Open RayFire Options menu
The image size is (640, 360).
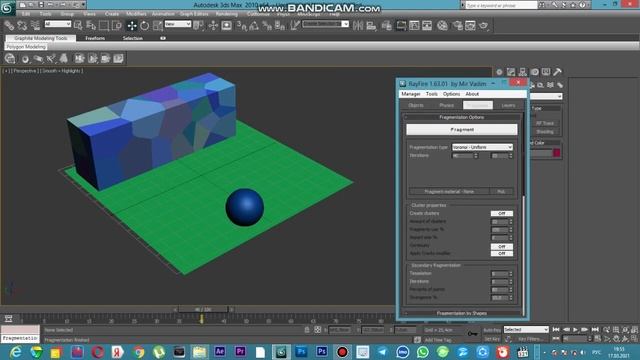click(451, 94)
